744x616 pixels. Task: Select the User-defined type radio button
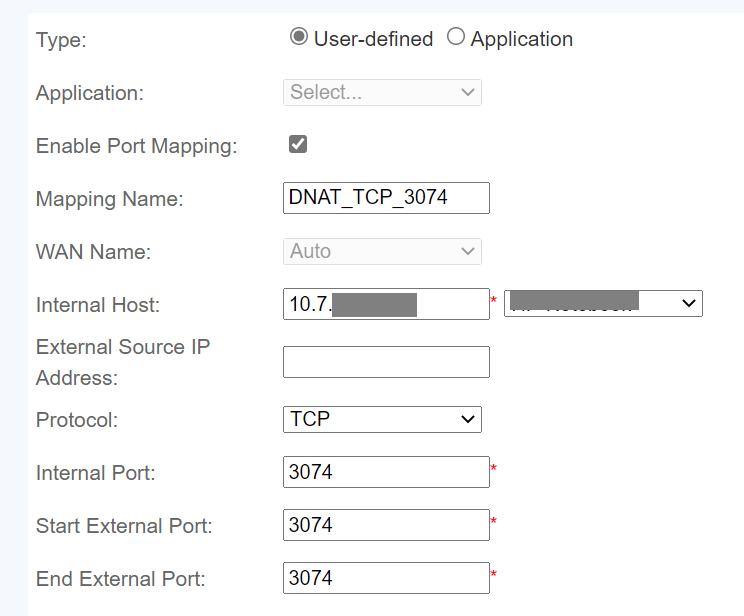pos(298,37)
